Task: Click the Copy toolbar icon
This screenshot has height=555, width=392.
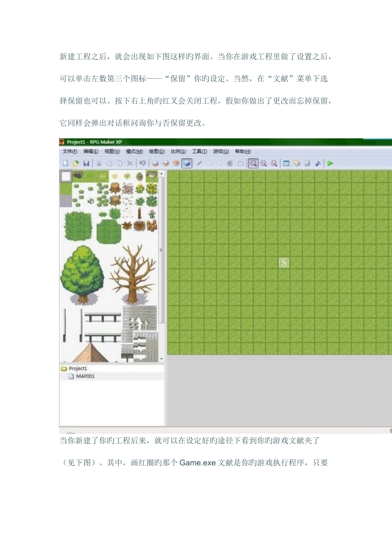Action: [x=109, y=164]
